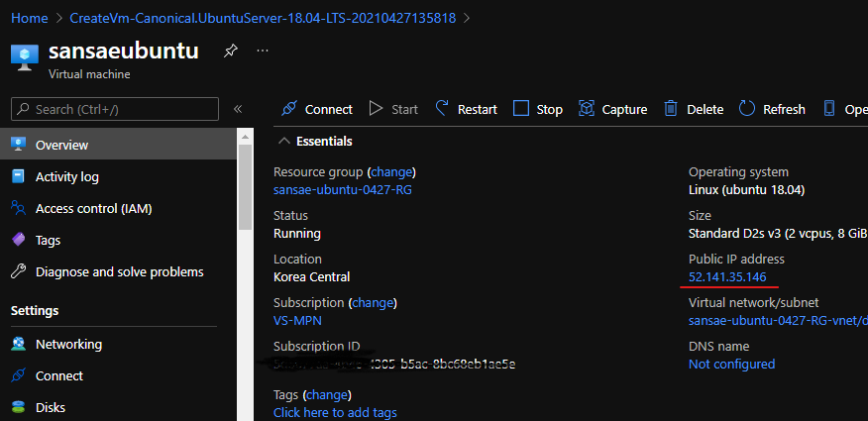
Task: Pin sansaeubuntu to dashboard
Action: (x=230, y=51)
